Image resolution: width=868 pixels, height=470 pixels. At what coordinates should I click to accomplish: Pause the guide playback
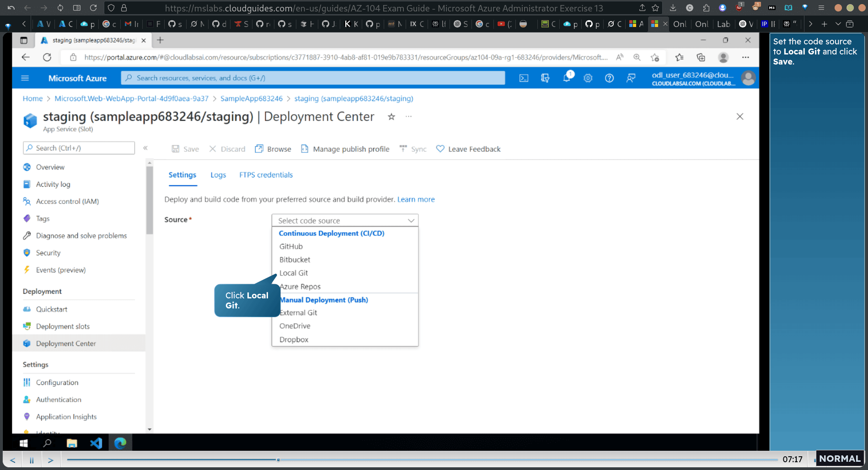tap(32, 460)
